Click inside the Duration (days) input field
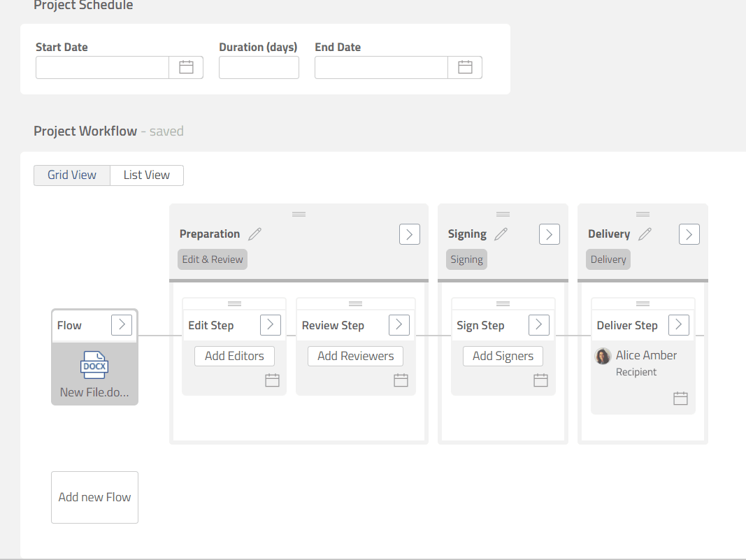The image size is (746, 560). (x=259, y=67)
